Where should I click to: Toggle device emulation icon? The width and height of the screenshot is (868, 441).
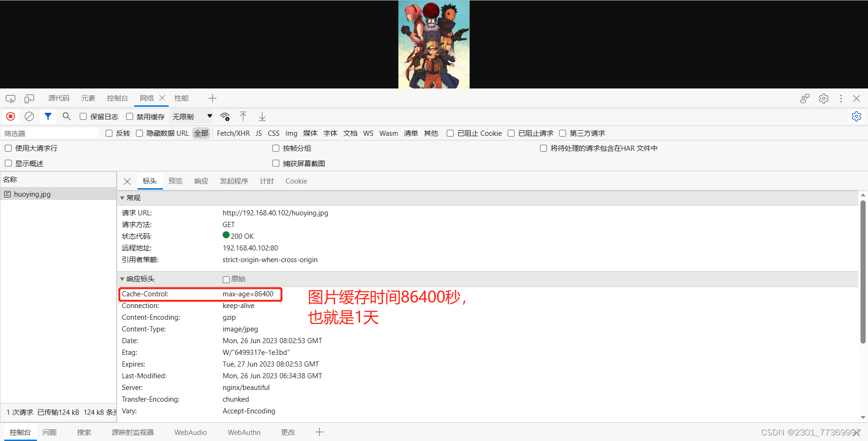tap(29, 99)
